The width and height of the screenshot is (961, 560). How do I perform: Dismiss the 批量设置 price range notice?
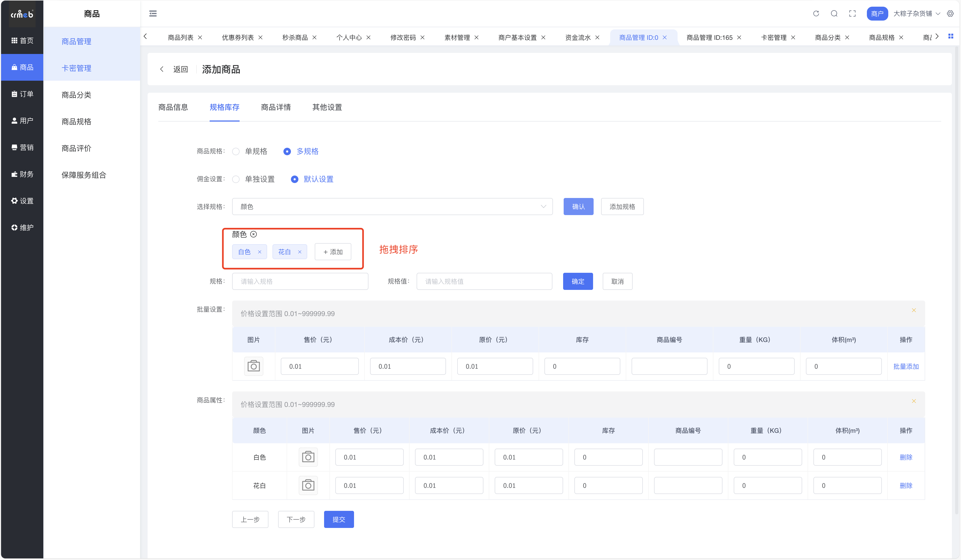(x=914, y=310)
